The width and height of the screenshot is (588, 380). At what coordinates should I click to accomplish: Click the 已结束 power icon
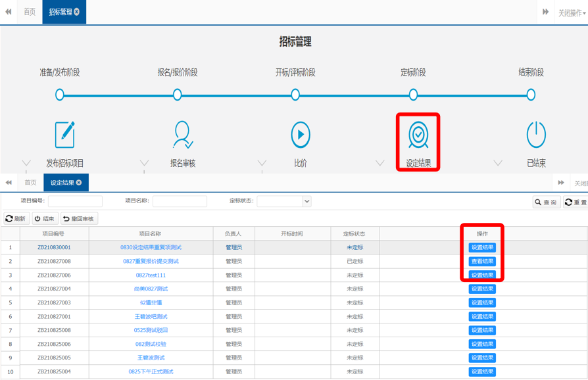536,135
